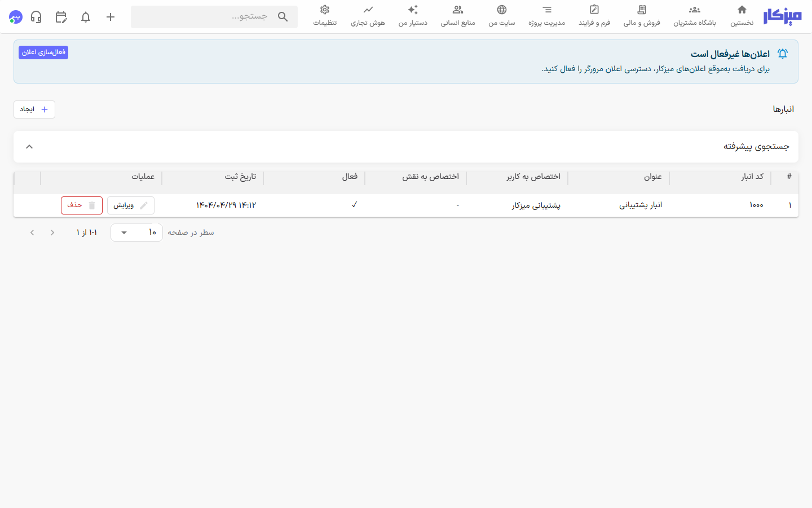Click فعال‌سازی اعلان button
Image resolution: width=812 pixels, height=508 pixels.
43,52
